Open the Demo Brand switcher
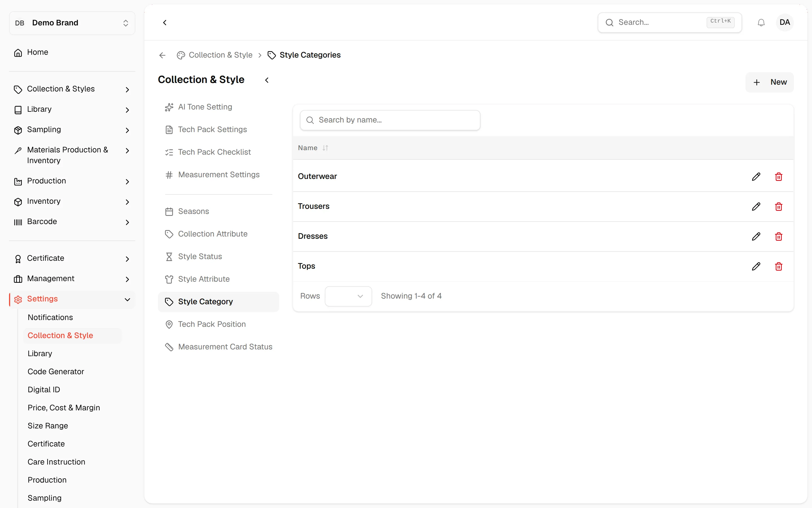The height and width of the screenshot is (508, 812). 72,23
